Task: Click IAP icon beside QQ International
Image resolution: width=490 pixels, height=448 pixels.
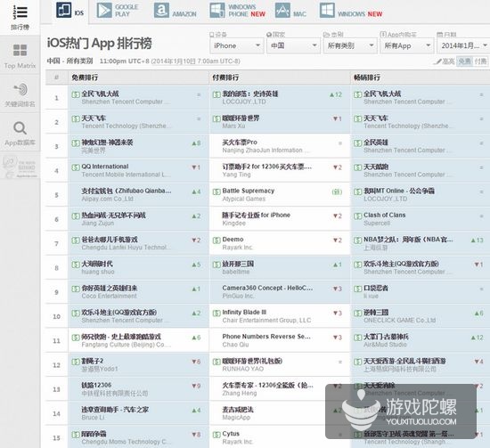Action: coord(76,167)
